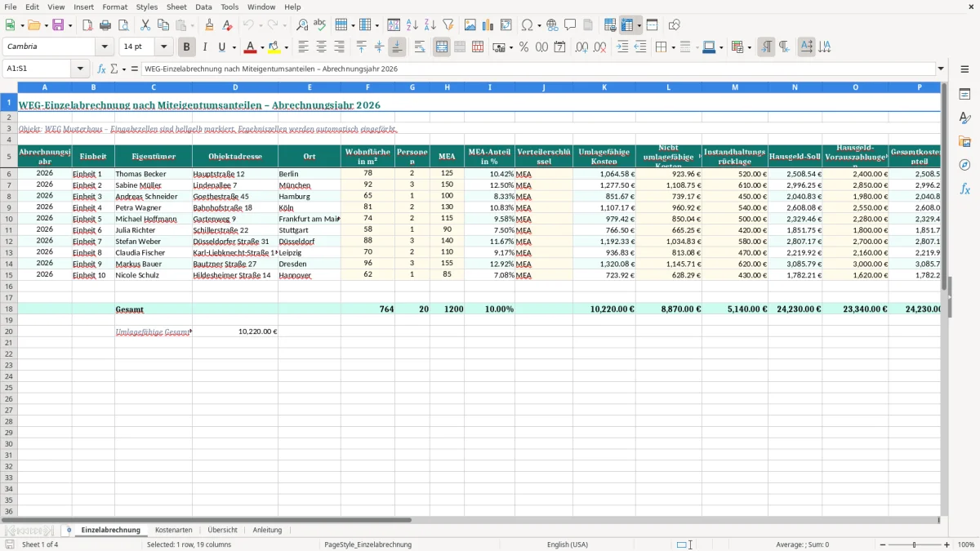Screen dimensions: 980x551
Task: Open Find & Replace icon
Action: click(302, 25)
